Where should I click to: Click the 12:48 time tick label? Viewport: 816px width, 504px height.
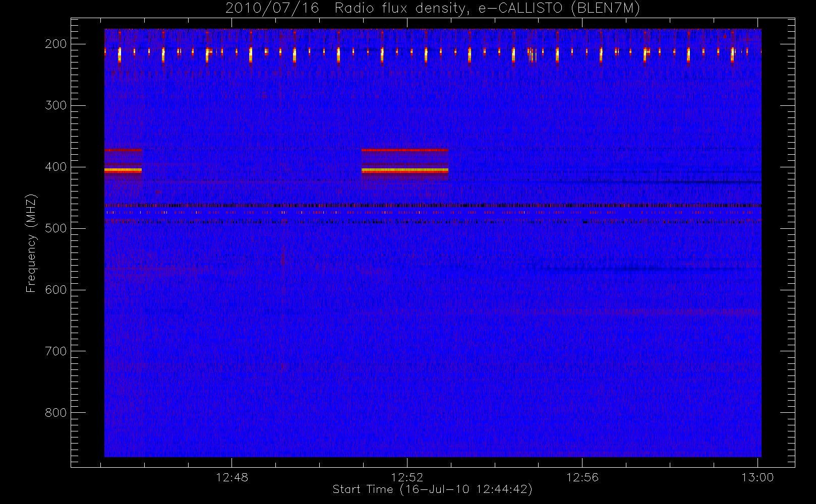click(232, 477)
